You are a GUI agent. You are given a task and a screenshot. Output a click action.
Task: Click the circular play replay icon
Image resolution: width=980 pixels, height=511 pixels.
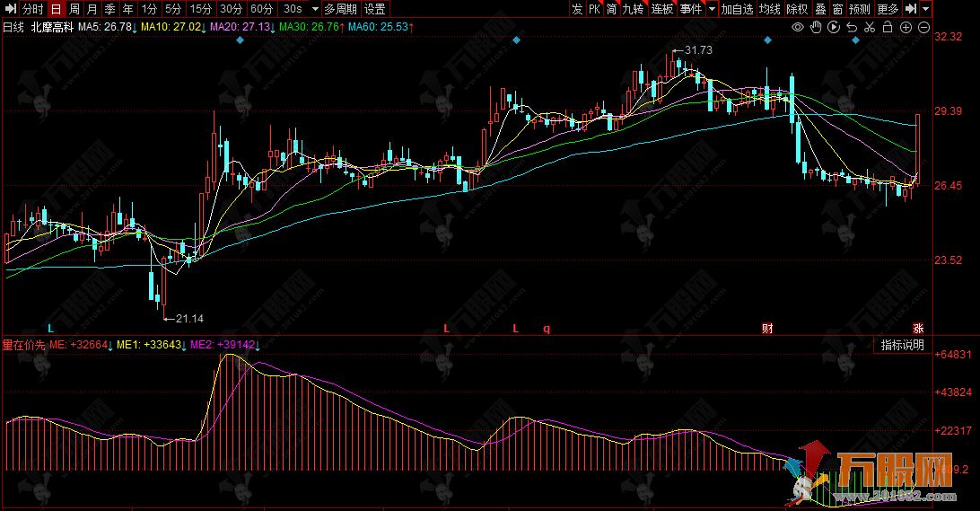point(834,28)
